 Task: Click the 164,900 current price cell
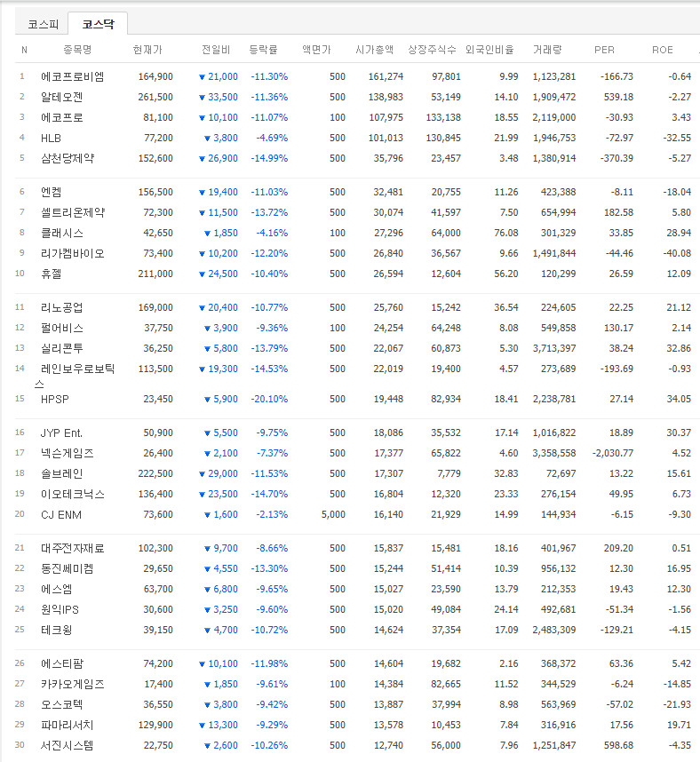pyautogui.click(x=155, y=76)
